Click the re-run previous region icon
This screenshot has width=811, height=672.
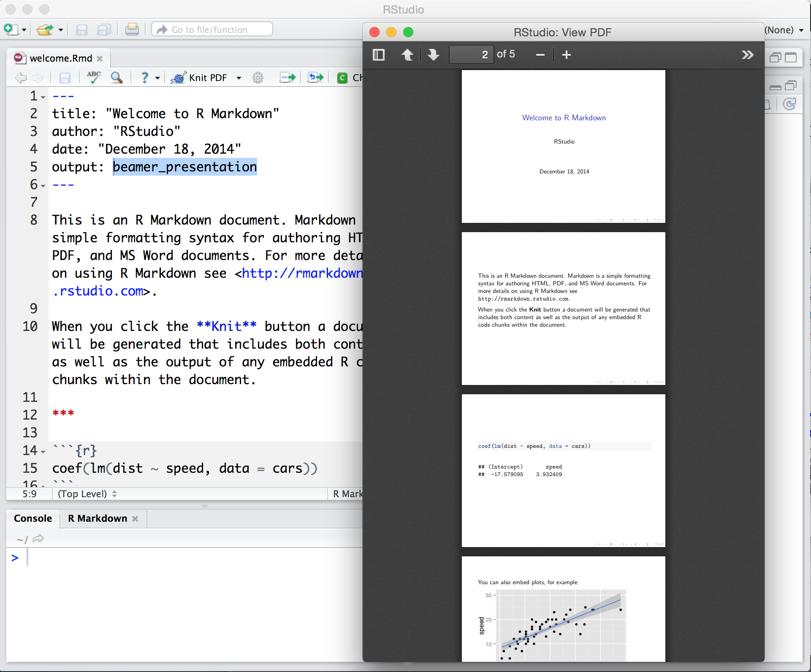pyautogui.click(x=315, y=77)
